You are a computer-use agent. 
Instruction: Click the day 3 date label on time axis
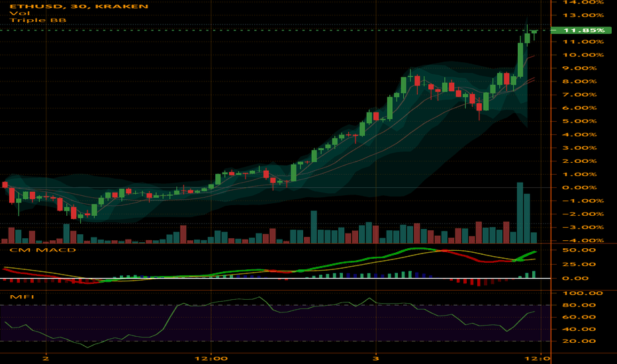376,359
